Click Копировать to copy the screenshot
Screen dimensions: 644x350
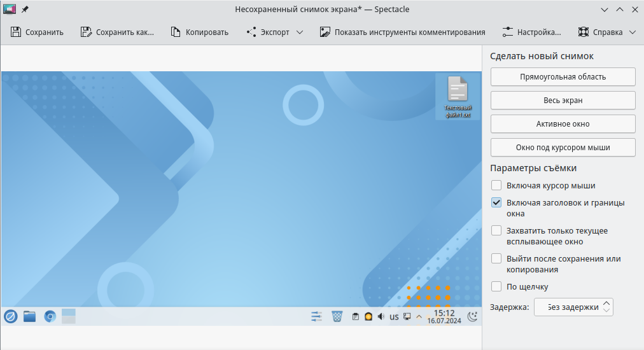pyautogui.click(x=199, y=32)
